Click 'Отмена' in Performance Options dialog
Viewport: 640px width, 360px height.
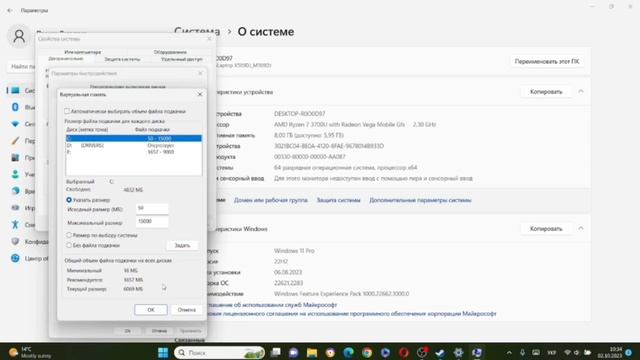coord(159,331)
